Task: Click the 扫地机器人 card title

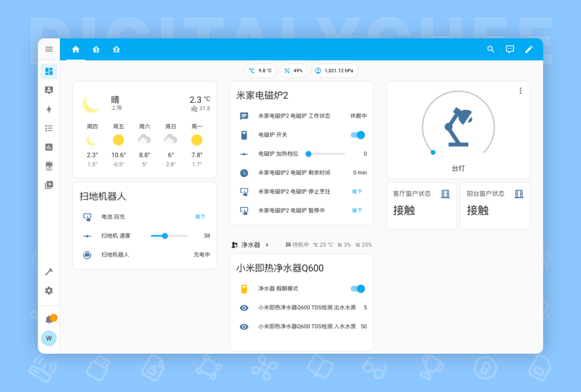Action: [103, 196]
